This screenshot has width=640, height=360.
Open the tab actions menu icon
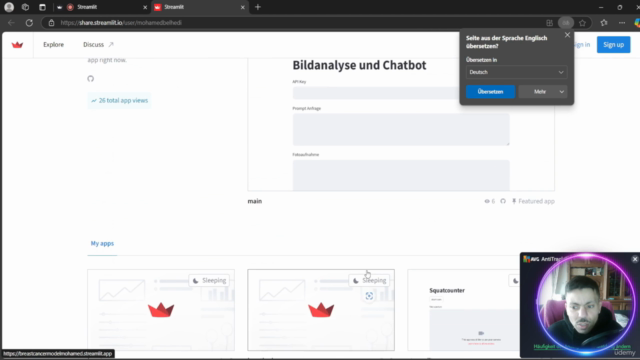[42, 7]
